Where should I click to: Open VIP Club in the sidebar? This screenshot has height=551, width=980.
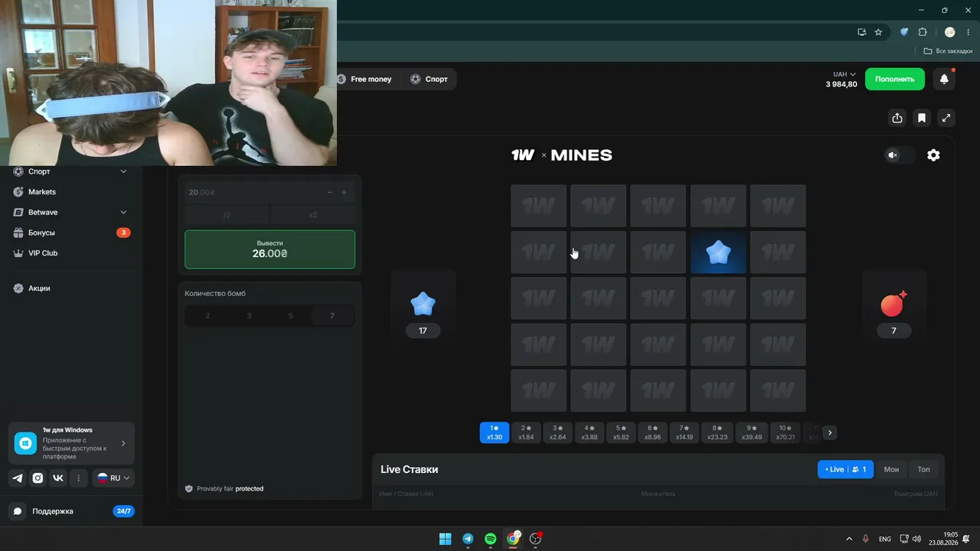[43, 253]
